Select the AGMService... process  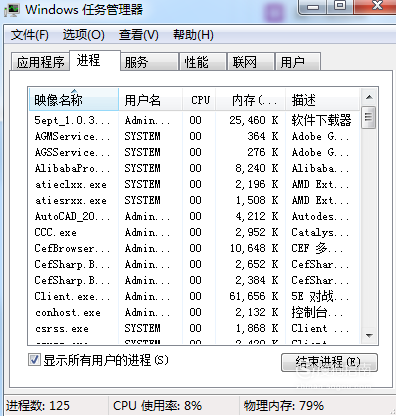[x=194, y=136]
